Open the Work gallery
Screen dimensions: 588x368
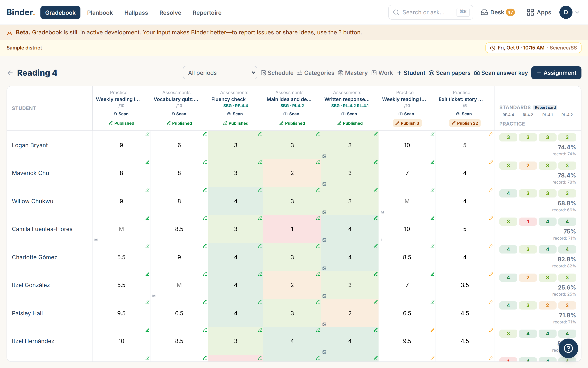382,73
